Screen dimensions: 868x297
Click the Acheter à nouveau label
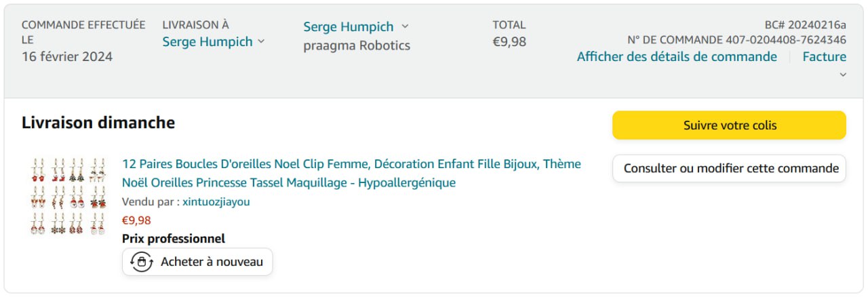pos(212,262)
